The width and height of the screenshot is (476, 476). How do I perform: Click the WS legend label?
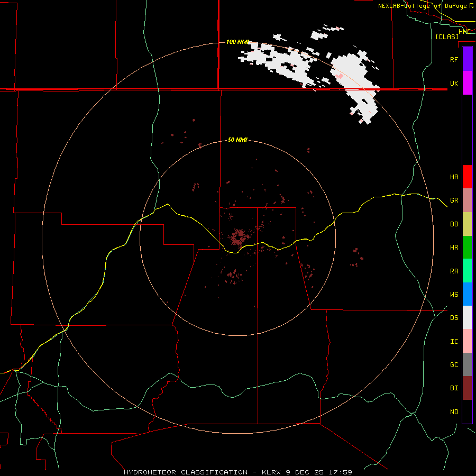click(x=454, y=295)
